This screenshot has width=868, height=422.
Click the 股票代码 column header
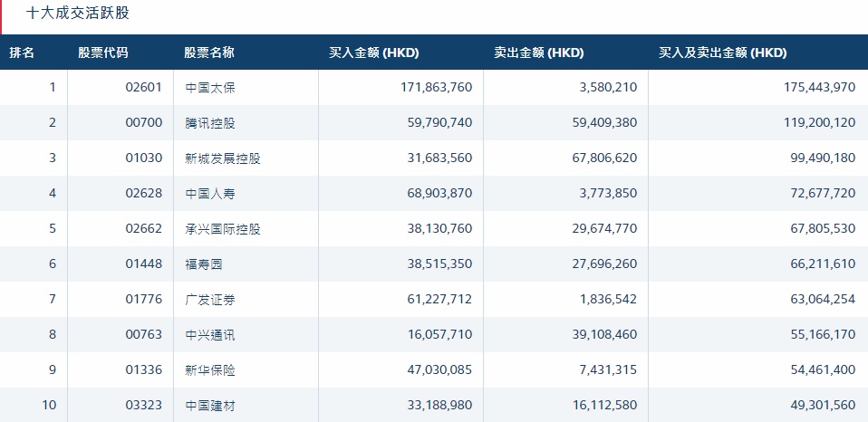[x=103, y=53]
